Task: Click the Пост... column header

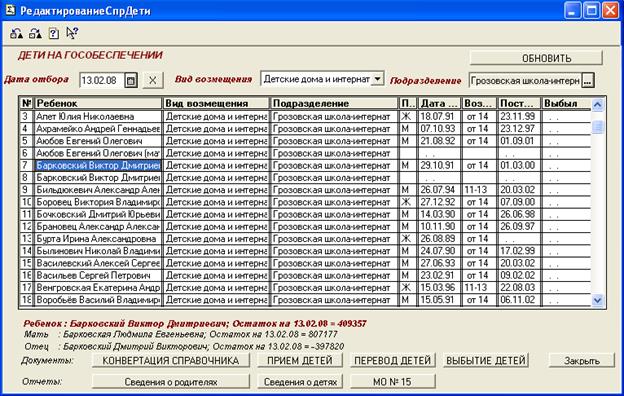Action: coord(519,103)
